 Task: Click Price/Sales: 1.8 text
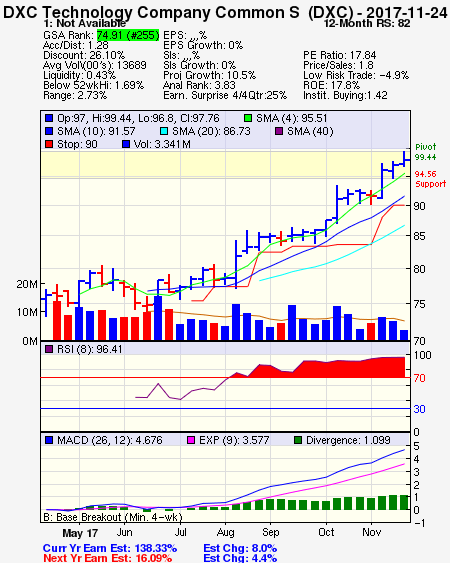coord(338,65)
